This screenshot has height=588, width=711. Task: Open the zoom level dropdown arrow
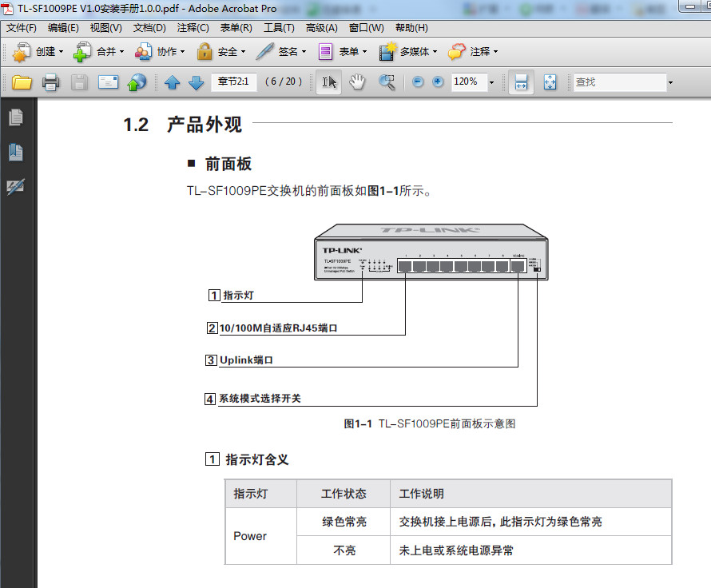point(491,82)
